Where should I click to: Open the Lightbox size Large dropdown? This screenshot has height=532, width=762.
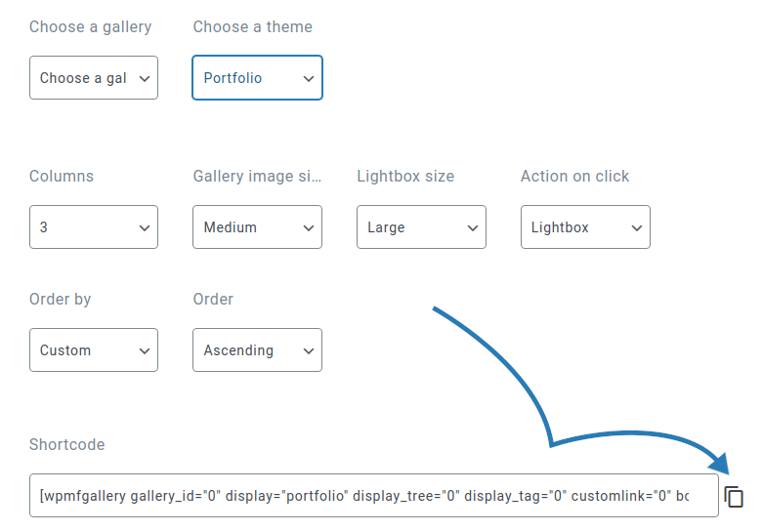pos(421,227)
